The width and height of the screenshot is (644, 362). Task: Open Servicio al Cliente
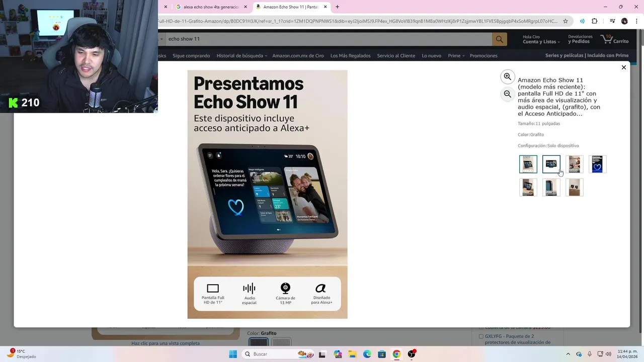396,56
